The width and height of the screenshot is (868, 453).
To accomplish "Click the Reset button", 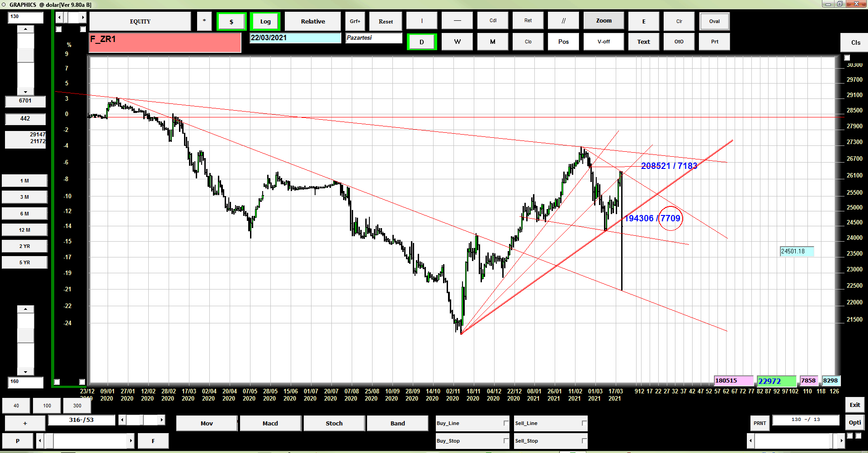I will pos(386,21).
